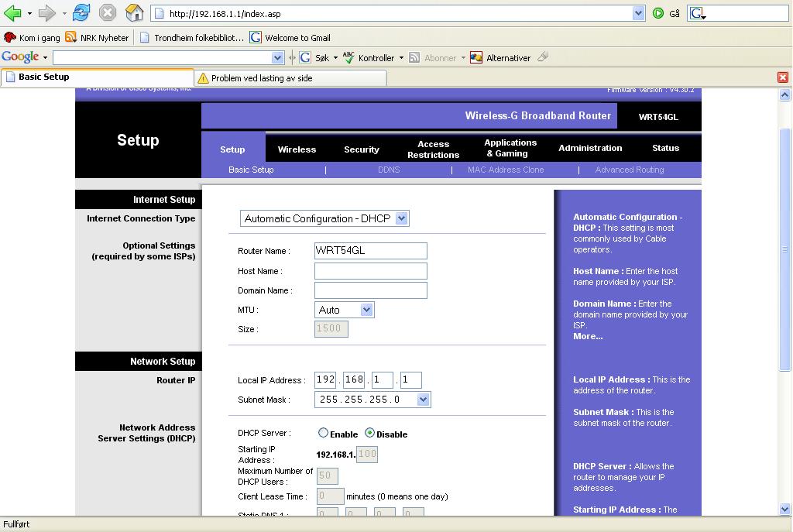Open the Administration tab
The image size is (793, 532).
590,148
